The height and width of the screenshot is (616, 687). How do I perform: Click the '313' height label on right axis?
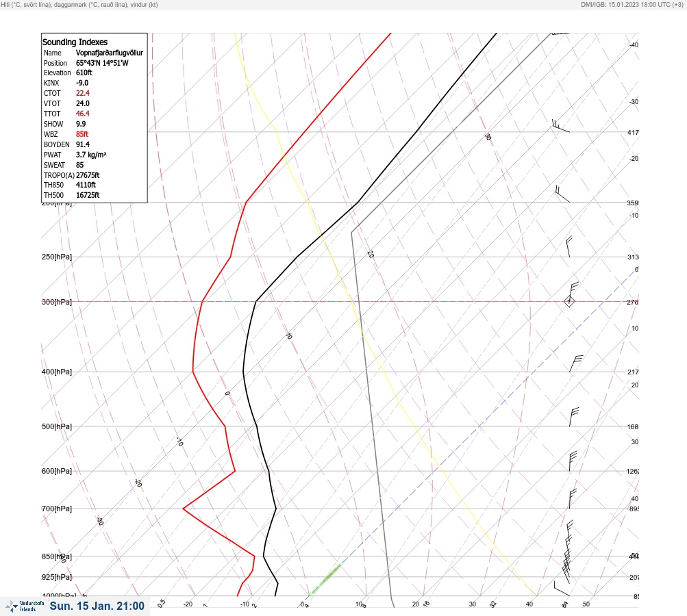coord(633,257)
